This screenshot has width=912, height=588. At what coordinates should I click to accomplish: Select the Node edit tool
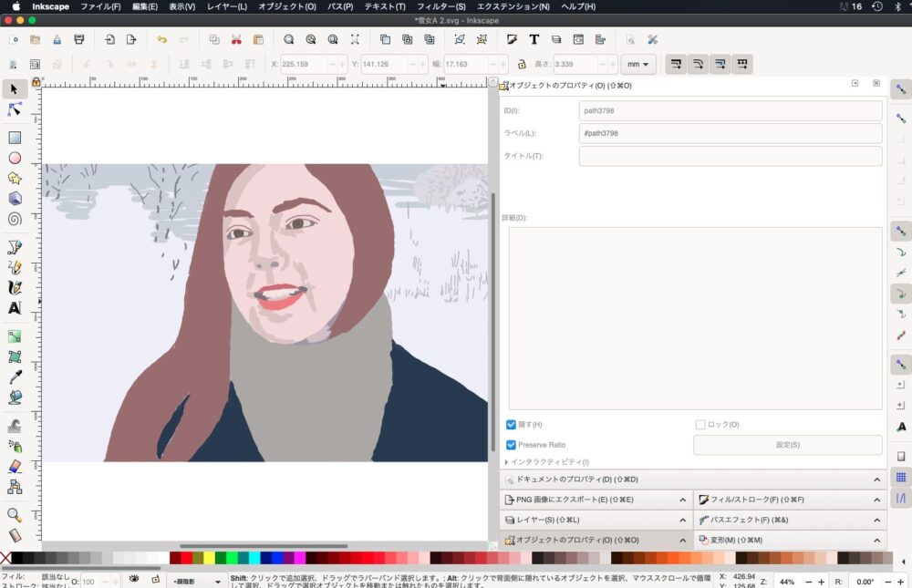click(x=15, y=109)
